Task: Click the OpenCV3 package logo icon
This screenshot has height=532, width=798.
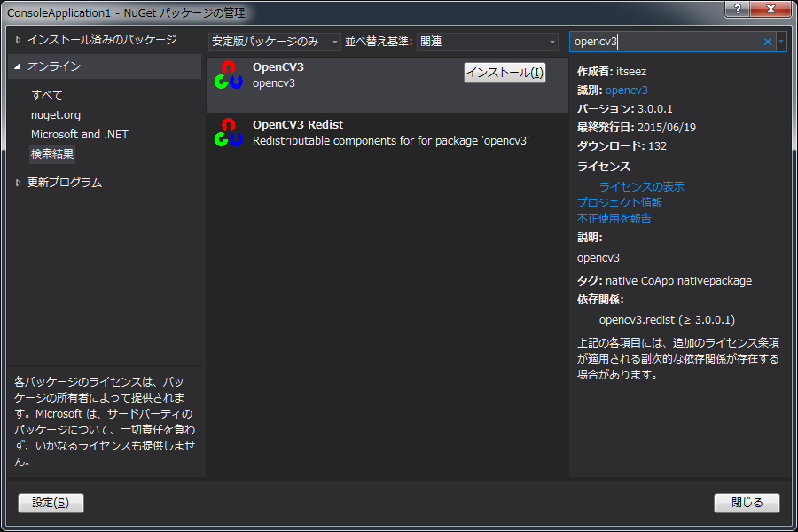Action: click(228, 74)
